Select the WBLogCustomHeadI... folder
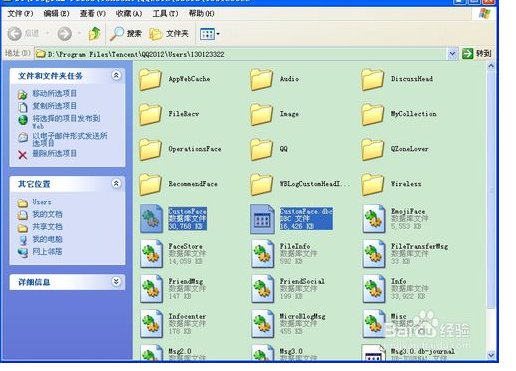Screen dimensions: 516x371 pos(300,184)
